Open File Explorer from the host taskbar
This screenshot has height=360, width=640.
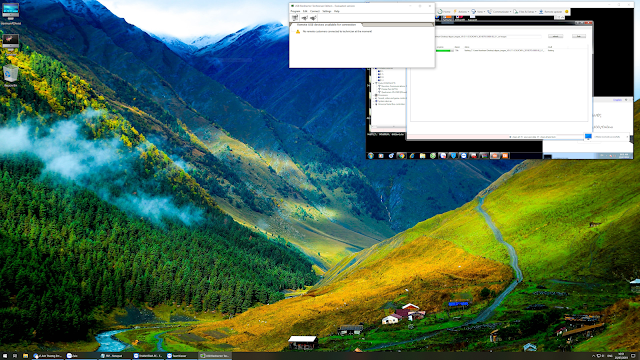point(25,356)
